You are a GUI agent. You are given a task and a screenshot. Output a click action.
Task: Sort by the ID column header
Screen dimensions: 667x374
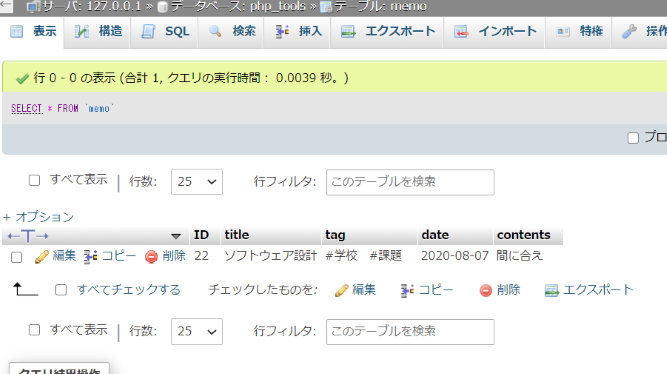201,235
